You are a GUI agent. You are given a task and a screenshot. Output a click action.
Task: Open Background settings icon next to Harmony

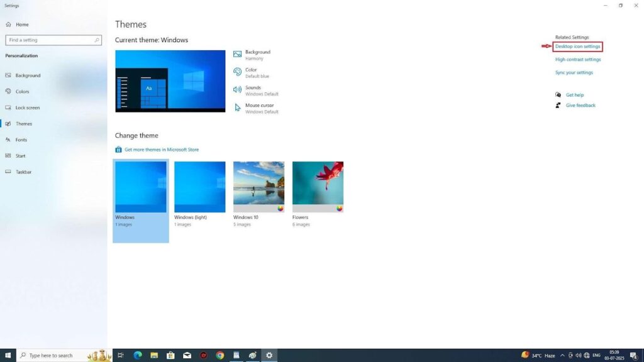point(238,55)
